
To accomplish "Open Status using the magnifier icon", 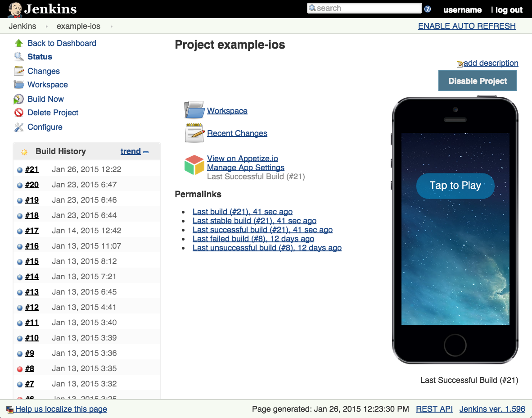I will [x=19, y=57].
